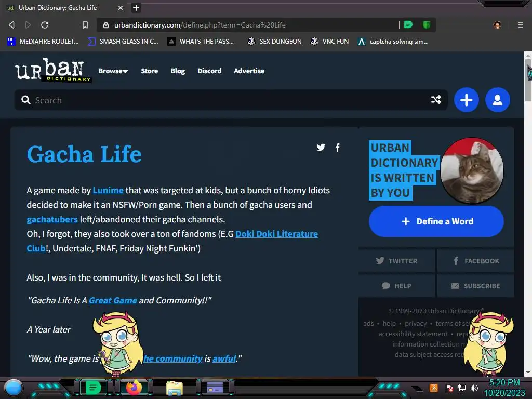Viewport: 532px width, 399px height.
Task: Open the green chat app on taskbar
Action: [93, 388]
